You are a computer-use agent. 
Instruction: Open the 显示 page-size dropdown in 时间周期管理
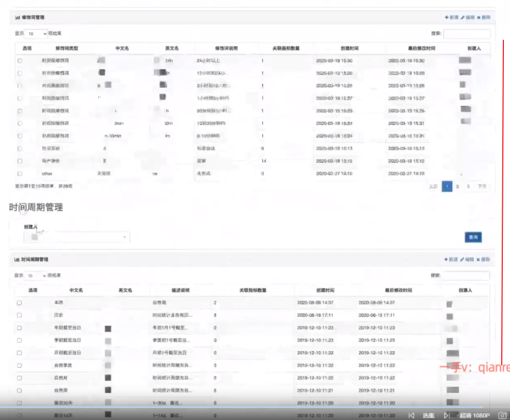tap(35, 276)
